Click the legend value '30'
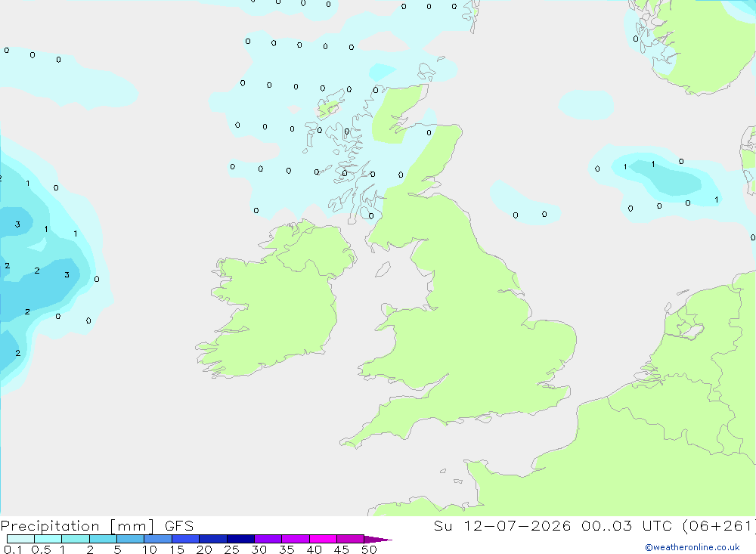 tap(259, 549)
